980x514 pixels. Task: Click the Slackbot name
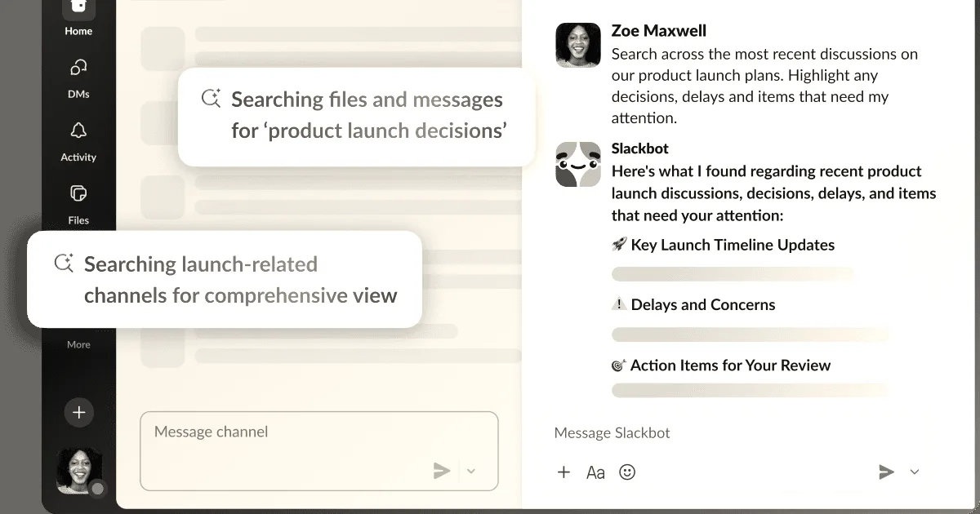coord(640,149)
